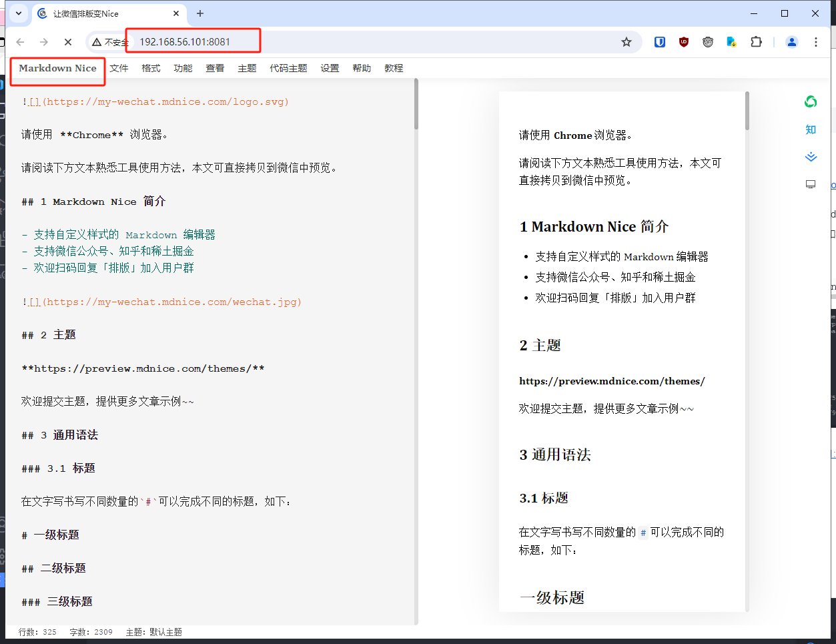Click the status bar '字数: 2309' entry

tap(91, 632)
